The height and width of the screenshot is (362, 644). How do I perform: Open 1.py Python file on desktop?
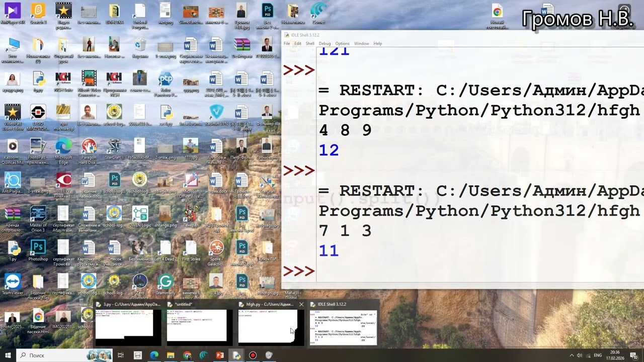13,251
